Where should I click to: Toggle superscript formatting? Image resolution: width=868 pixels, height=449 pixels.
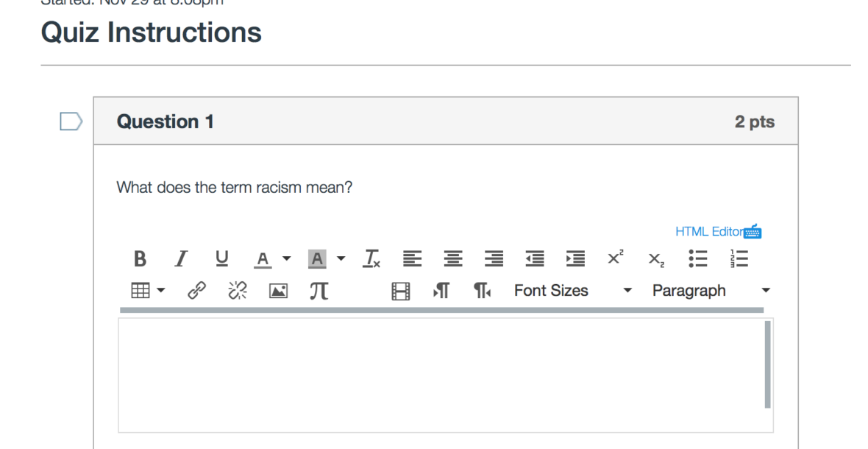[616, 259]
